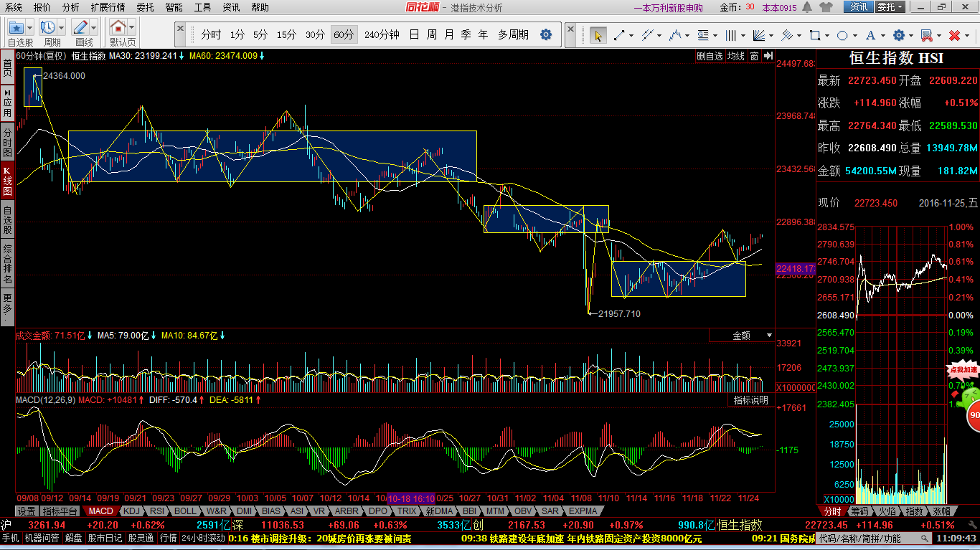Image resolution: width=980 pixels, height=550 pixels.
Task: Close the period selection toolbar
Action: [180, 28]
